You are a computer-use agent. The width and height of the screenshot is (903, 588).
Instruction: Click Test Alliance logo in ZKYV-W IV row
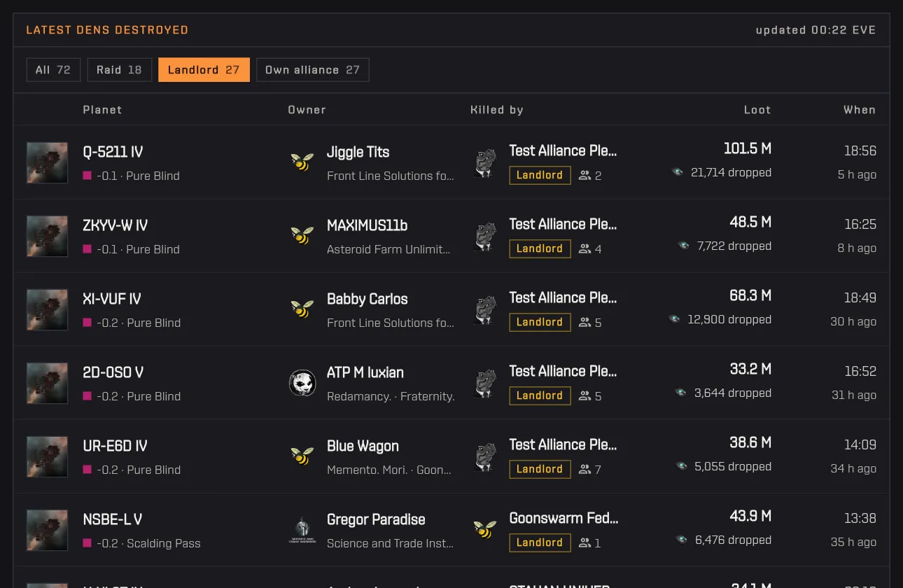485,236
